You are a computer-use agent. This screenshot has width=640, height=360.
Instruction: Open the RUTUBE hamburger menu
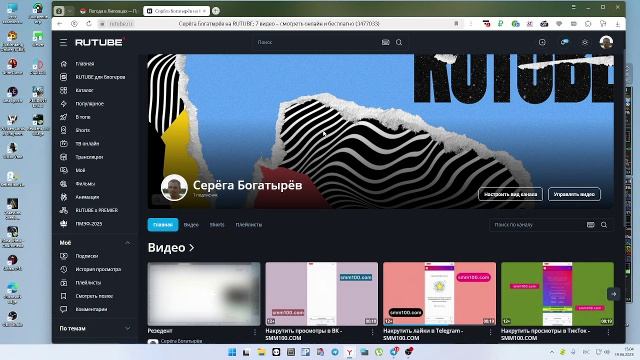pos(63,42)
